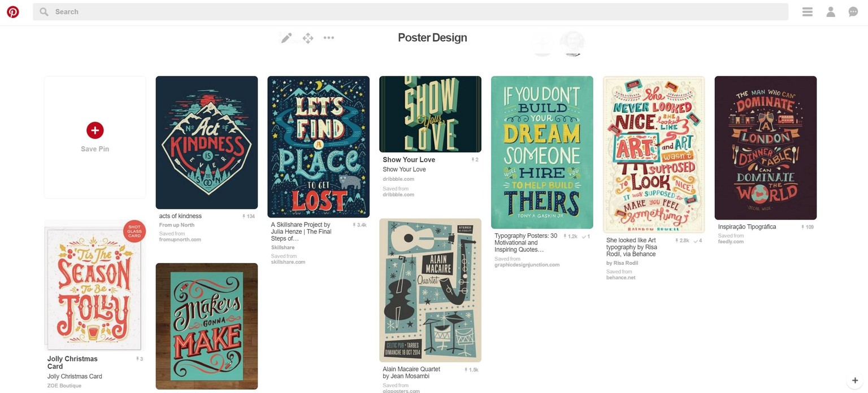The height and width of the screenshot is (393, 868).
Task: Open the board more options dots
Action: [x=329, y=38]
